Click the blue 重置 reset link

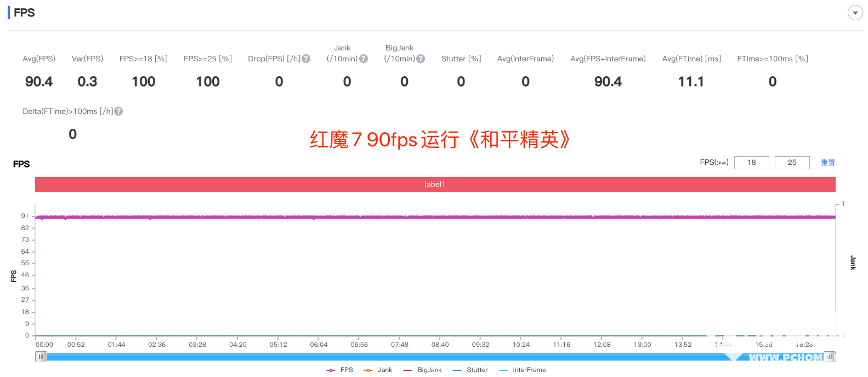point(828,163)
